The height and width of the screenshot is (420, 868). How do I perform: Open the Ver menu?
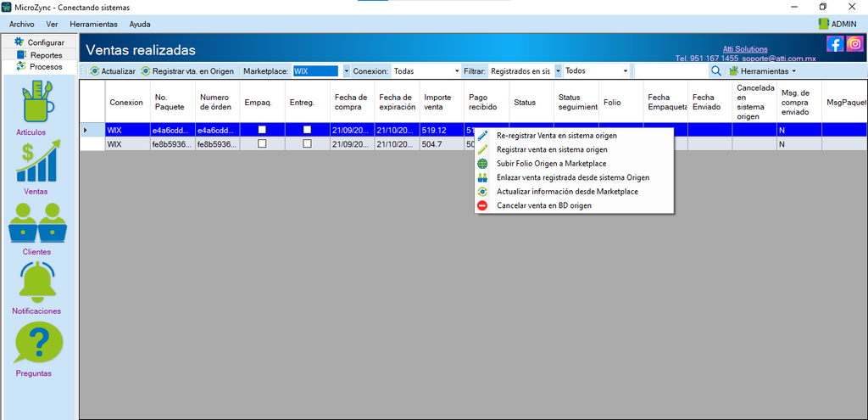pos(53,25)
